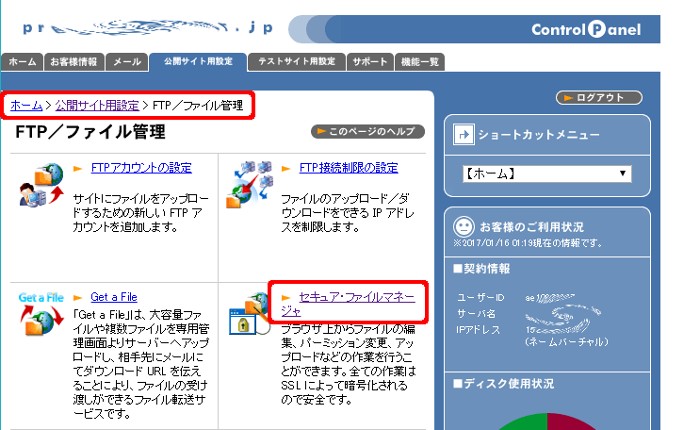700x430 pixels.
Task: Open the メール tab
Action: [x=126, y=62]
